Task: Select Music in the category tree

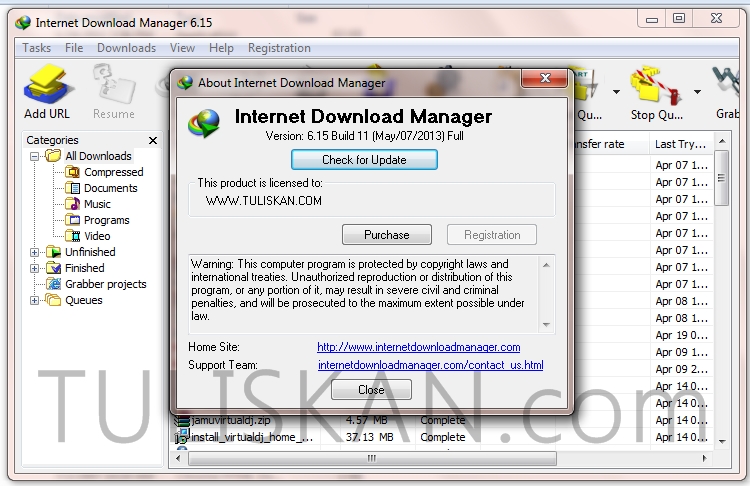Action: [97, 204]
